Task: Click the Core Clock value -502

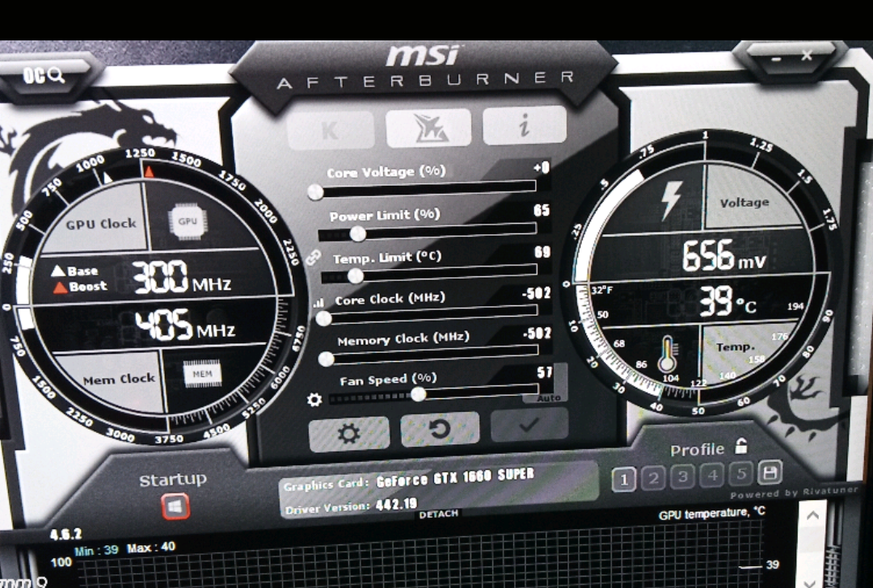Action: tap(536, 293)
